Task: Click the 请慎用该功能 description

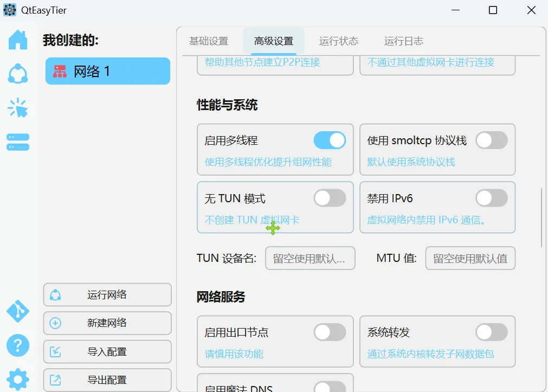Action: click(x=234, y=354)
